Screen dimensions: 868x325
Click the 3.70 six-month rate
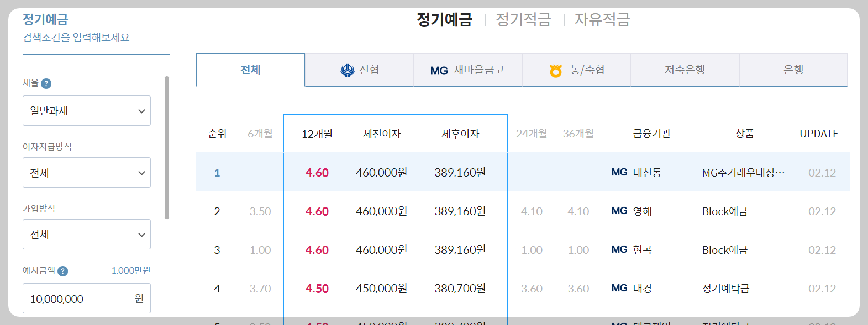[x=260, y=289]
